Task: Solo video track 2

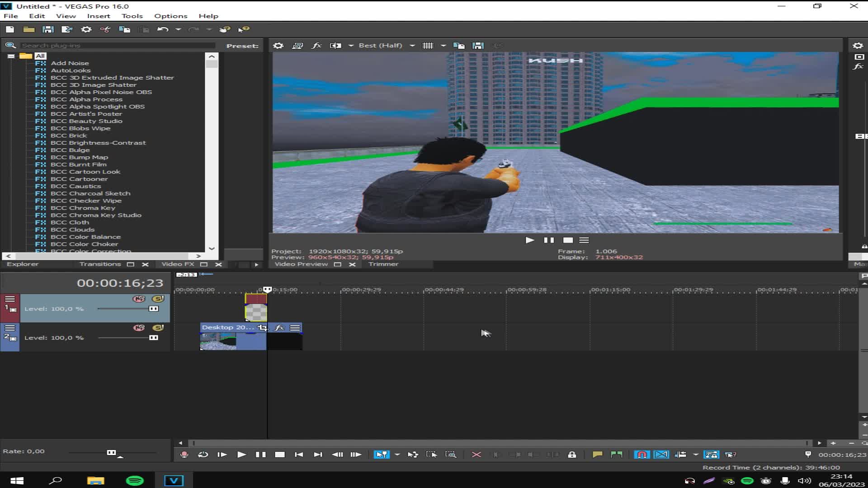Action: [x=158, y=328]
